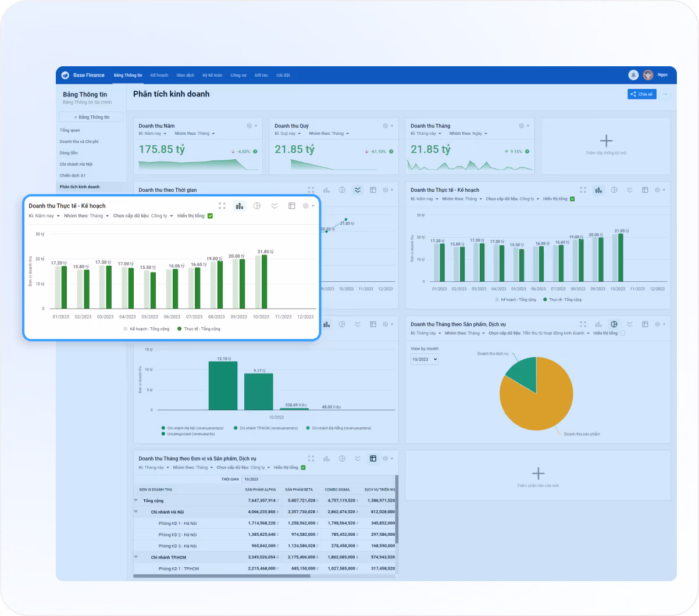
Task: Select line chart view in highlighted popup card
Action: coord(274,206)
